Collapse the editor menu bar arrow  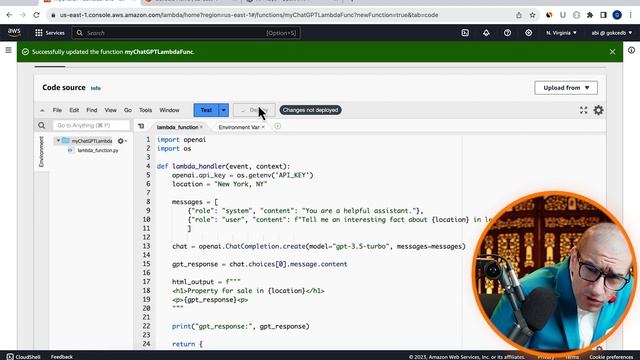point(42,110)
